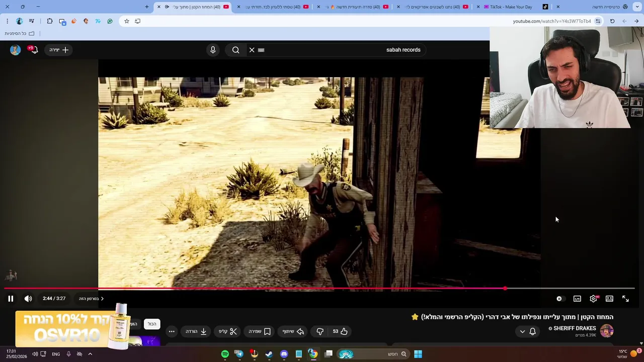
Task: Open the SHERIFF DRAKES channel name link
Action: point(575,328)
